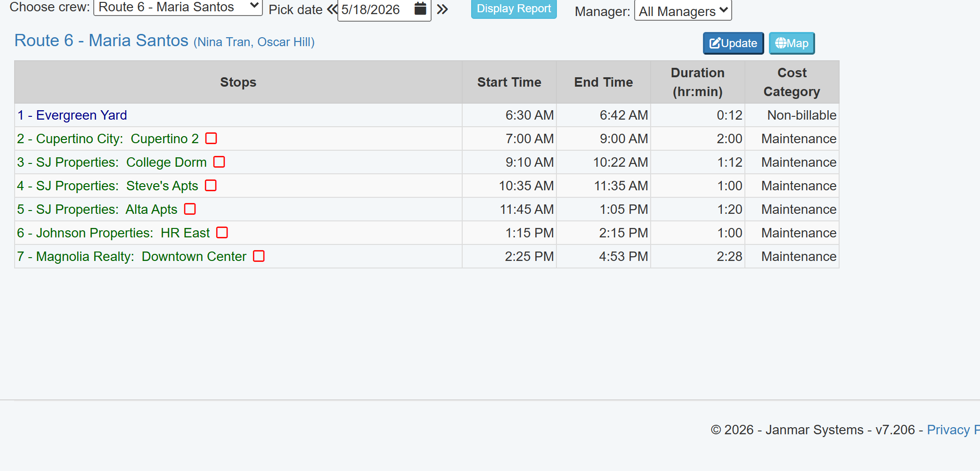Open the SJ Properties: College Dorm stop
This screenshot has width=980, height=471.
tap(112, 162)
